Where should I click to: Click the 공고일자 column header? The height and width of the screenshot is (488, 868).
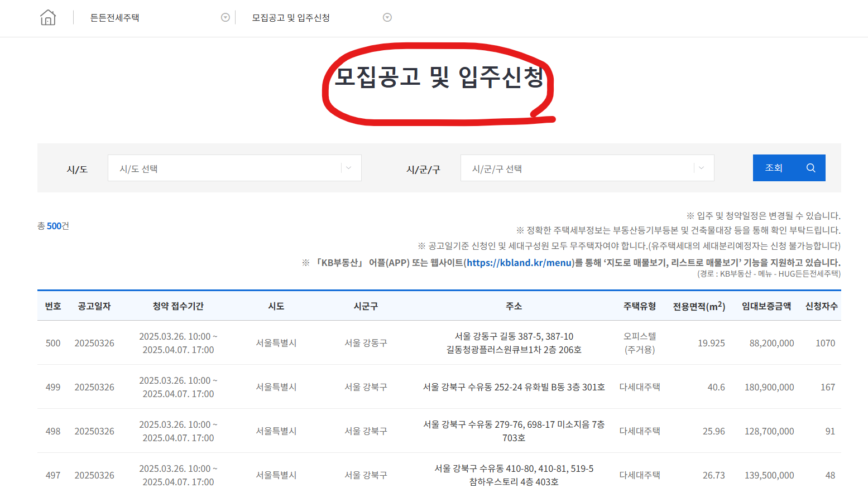[x=93, y=306]
